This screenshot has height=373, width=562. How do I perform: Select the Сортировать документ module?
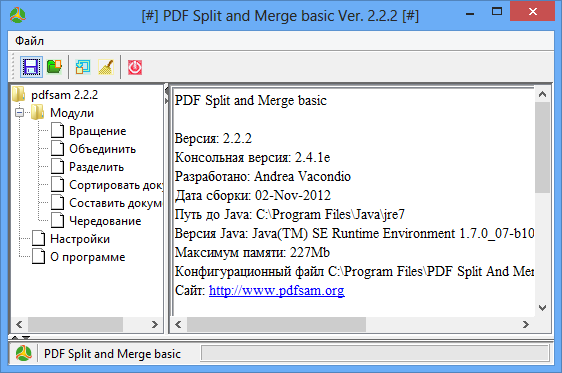coord(116,185)
